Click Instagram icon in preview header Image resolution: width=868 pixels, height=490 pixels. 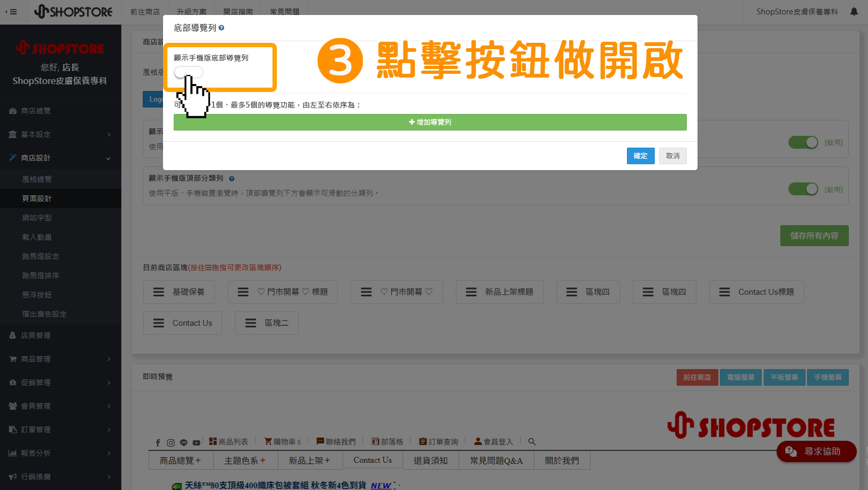170,442
